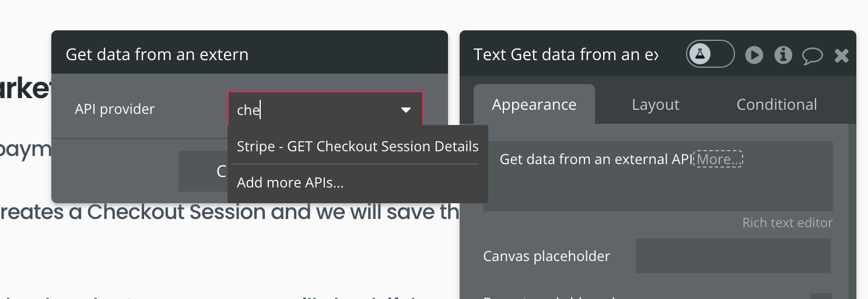Expand the API provider dropdown arrow
This screenshot has height=299, width=868.
pos(406,110)
